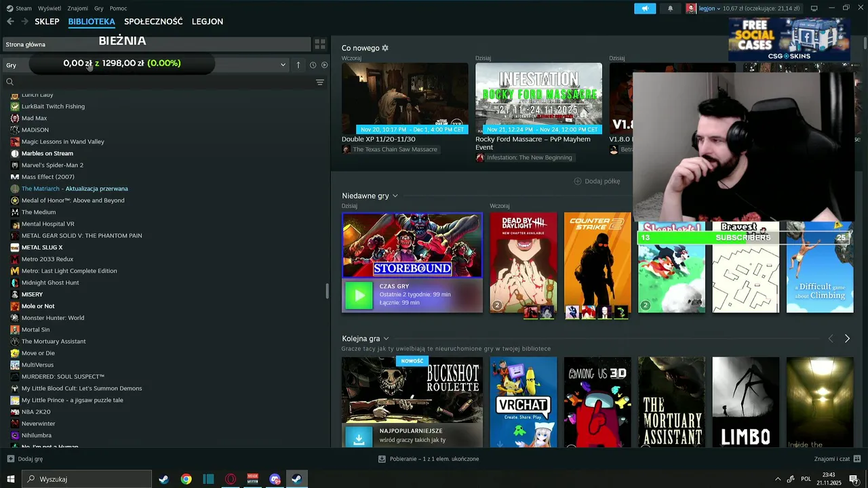Image resolution: width=868 pixels, height=488 pixels.
Task: Open the Wyświetl menu
Action: (50, 8)
